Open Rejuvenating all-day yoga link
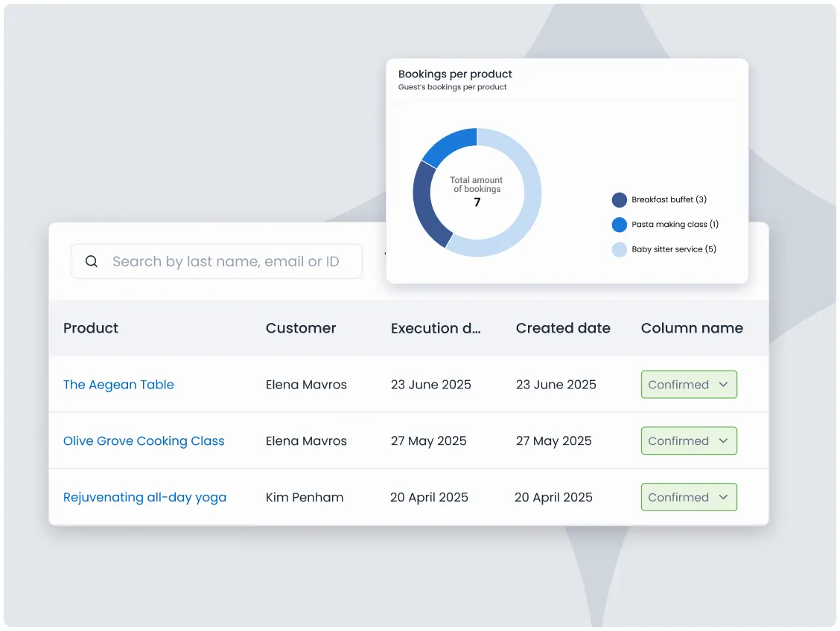 pyautogui.click(x=144, y=497)
